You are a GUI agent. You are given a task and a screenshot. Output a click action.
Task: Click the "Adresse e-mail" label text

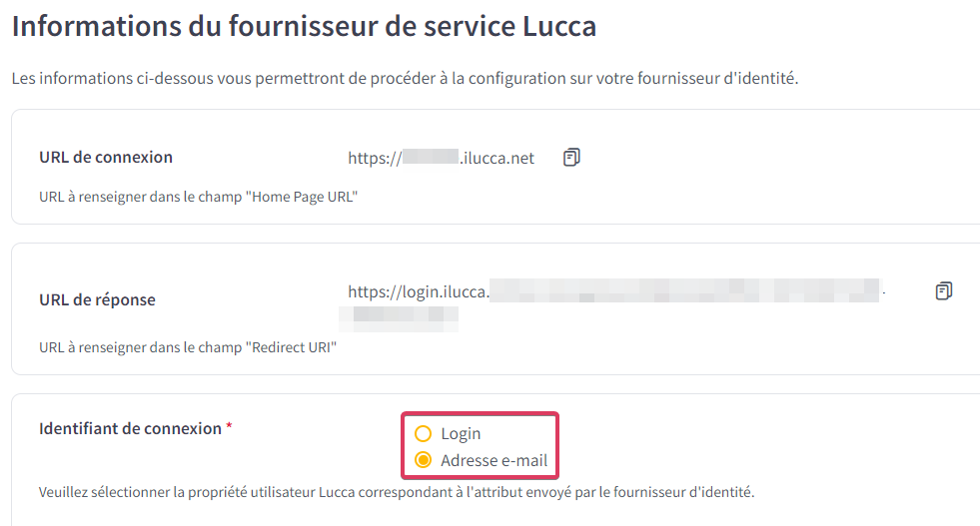coord(493,460)
